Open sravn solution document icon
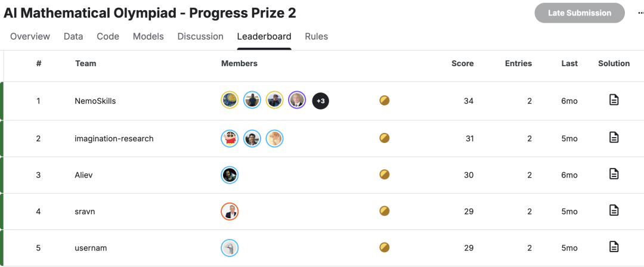Screen dimensions: 644x267 pyautogui.click(x=614, y=210)
